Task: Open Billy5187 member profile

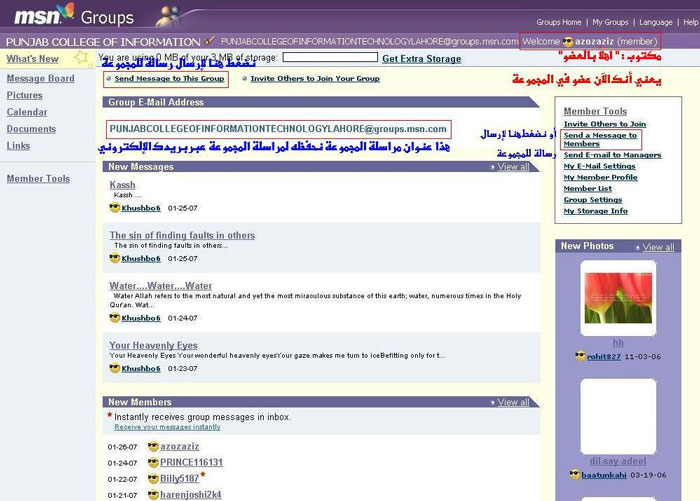Action: tap(179, 479)
